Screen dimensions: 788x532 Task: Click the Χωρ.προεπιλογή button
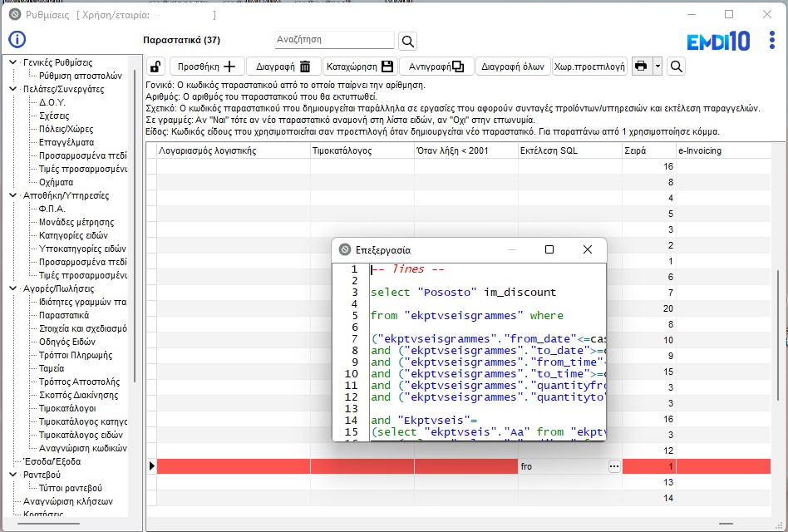[x=589, y=66]
